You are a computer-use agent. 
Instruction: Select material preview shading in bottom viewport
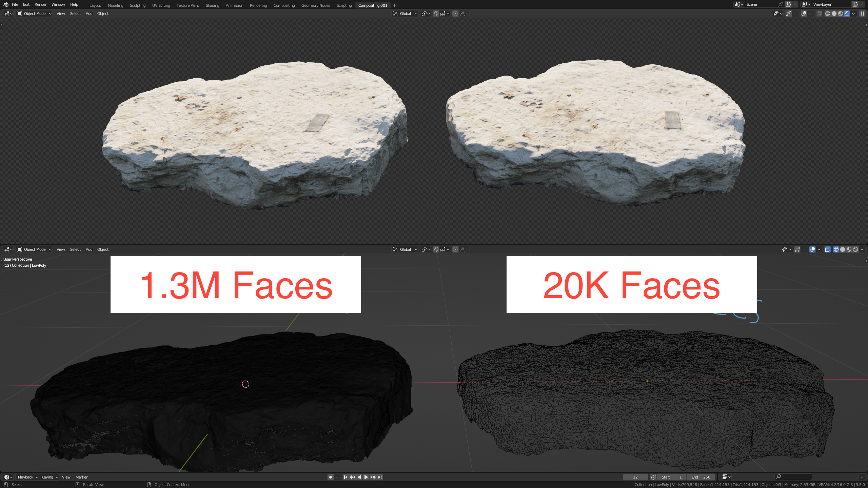click(x=849, y=249)
